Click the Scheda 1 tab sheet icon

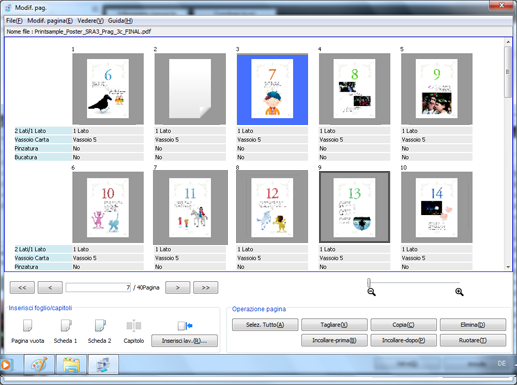[x=66, y=325]
